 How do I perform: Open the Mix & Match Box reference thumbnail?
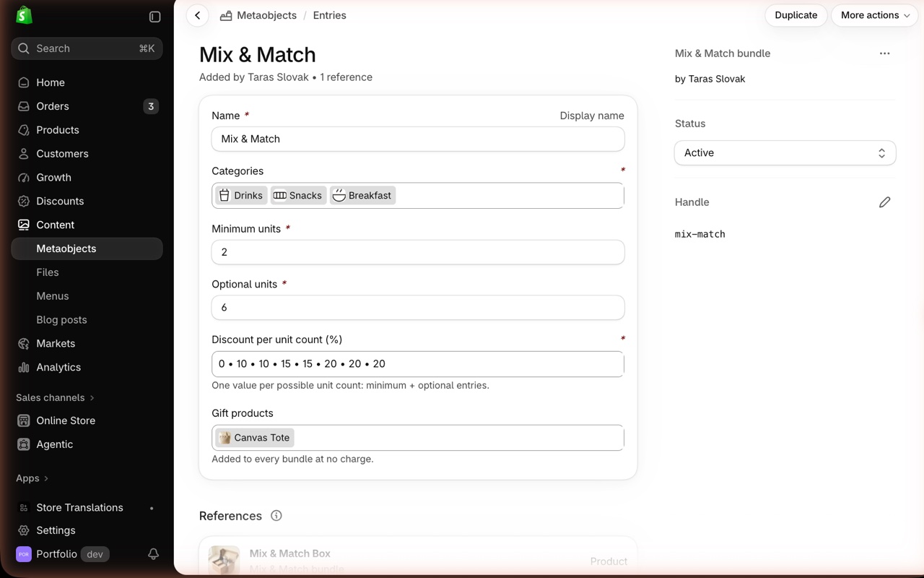click(x=224, y=560)
